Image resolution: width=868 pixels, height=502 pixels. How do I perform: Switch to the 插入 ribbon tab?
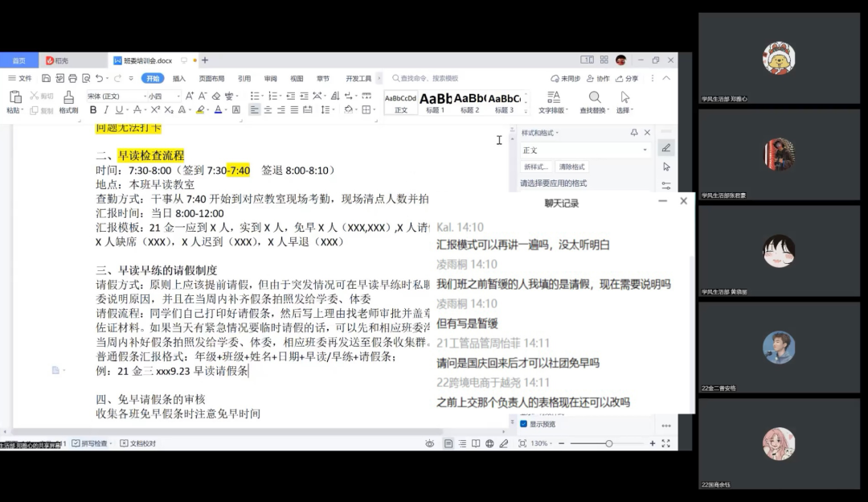pyautogui.click(x=178, y=78)
